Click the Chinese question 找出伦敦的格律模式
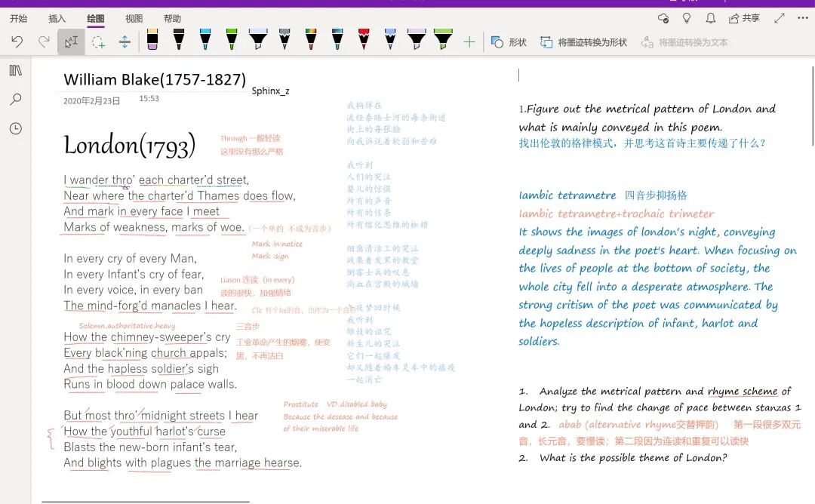 (x=641, y=143)
